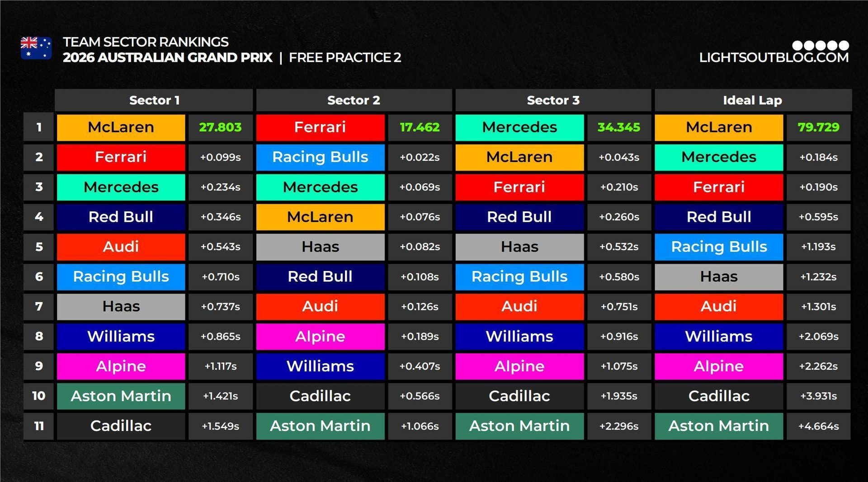The height and width of the screenshot is (482, 868).
Task: Switch to the Sector 3 column header
Action: coord(553,100)
